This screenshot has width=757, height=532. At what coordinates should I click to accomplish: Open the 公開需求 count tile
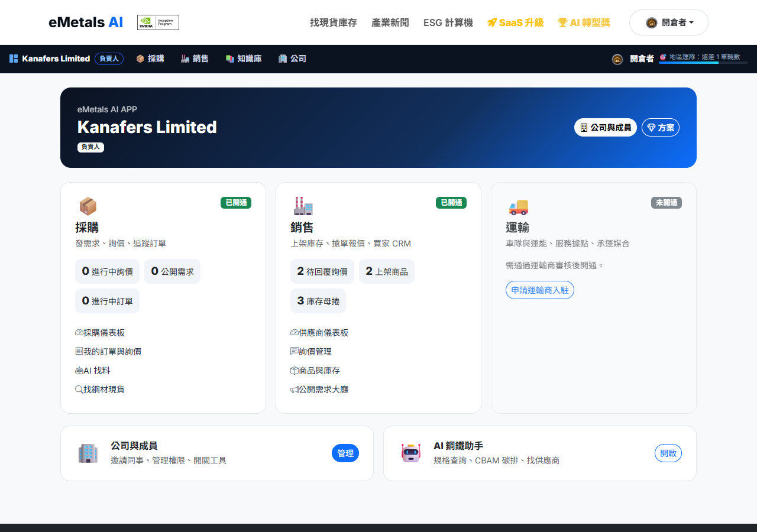[x=172, y=271]
